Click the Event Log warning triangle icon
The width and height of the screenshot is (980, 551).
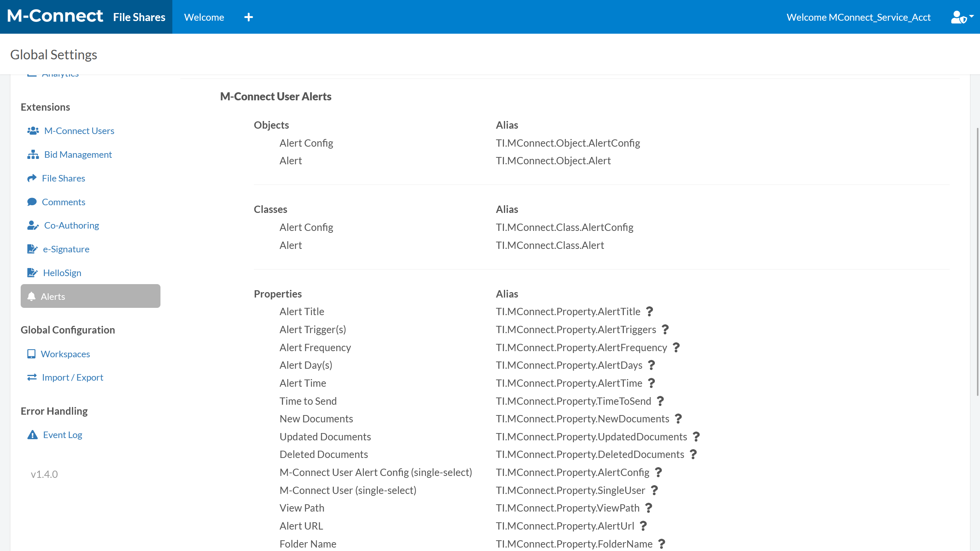tap(33, 435)
